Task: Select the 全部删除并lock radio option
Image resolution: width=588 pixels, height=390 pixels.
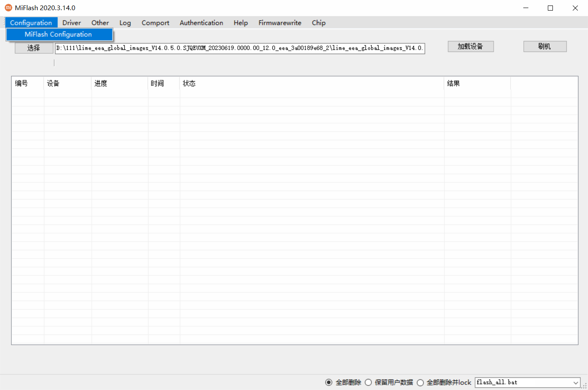Action: point(420,382)
